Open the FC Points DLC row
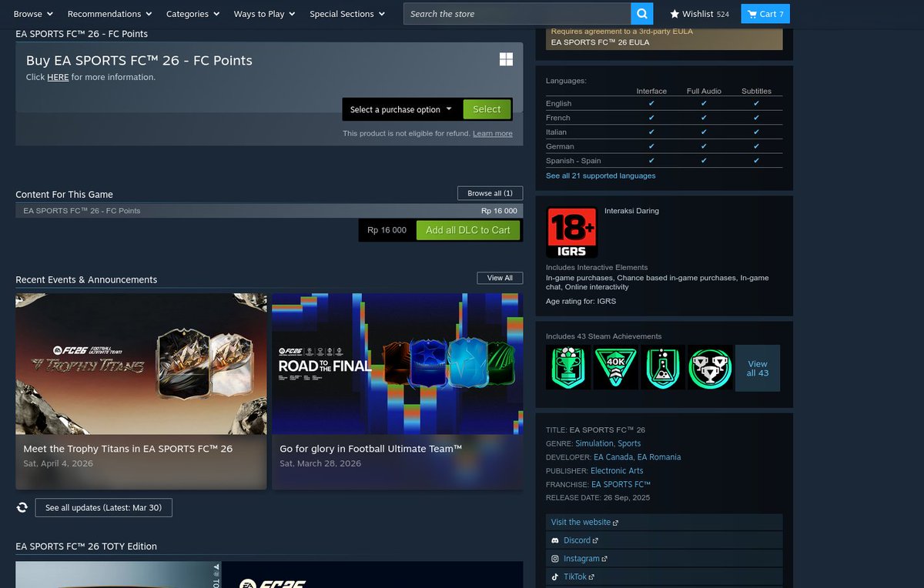The height and width of the screenshot is (588, 924). coord(269,211)
